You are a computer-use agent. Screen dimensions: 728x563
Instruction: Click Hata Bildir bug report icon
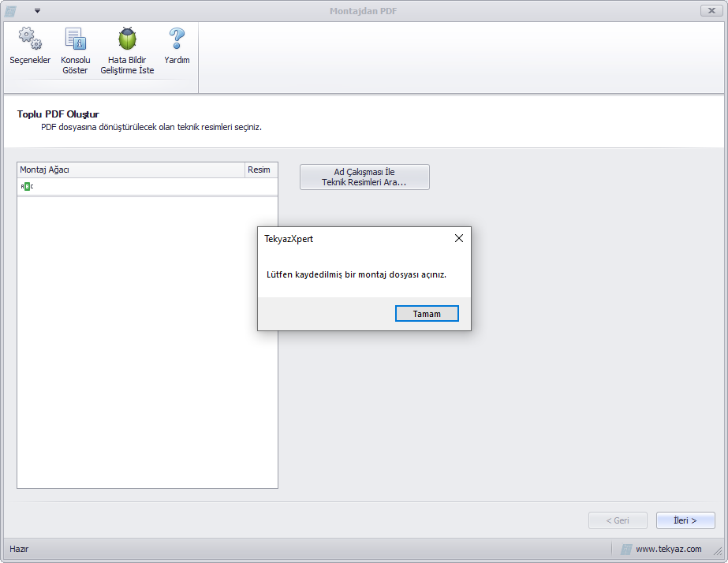pyautogui.click(x=127, y=38)
